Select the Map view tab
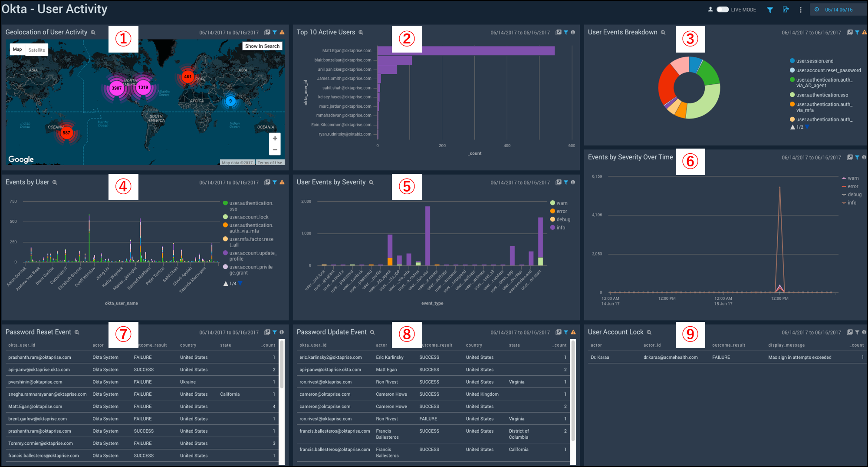Viewport: 868px width, 467px height. tap(17, 50)
